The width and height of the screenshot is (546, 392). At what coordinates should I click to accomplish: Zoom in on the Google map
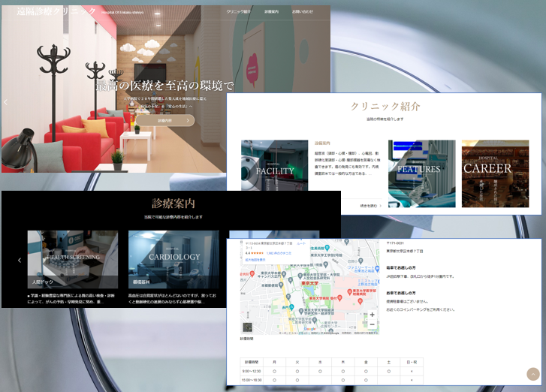click(372, 315)
